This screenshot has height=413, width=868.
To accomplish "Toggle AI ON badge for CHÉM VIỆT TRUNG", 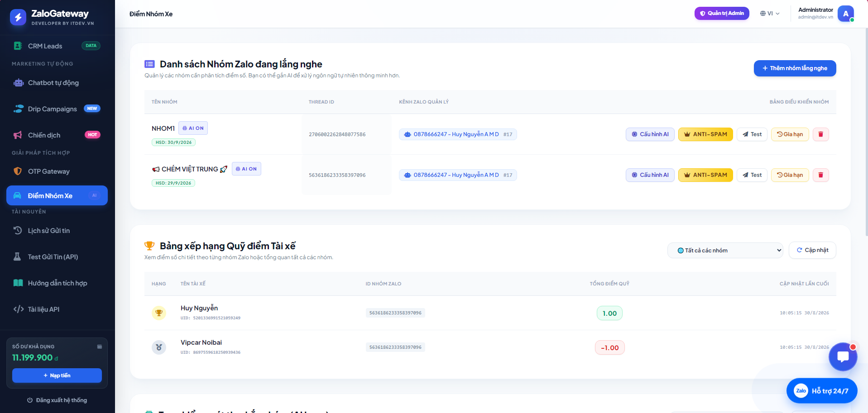I will click(246, 169).
